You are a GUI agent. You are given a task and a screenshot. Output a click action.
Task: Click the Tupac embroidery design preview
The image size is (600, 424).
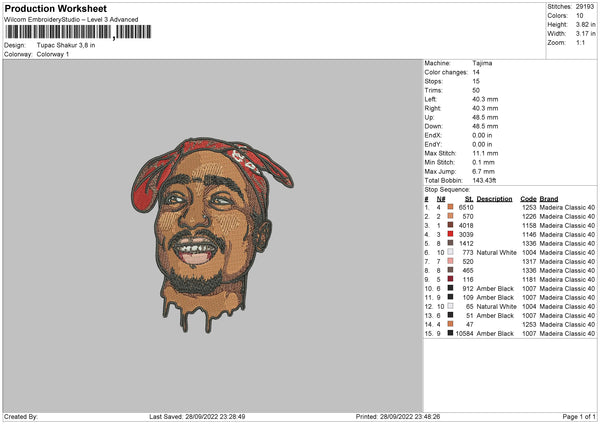(212, 234)
